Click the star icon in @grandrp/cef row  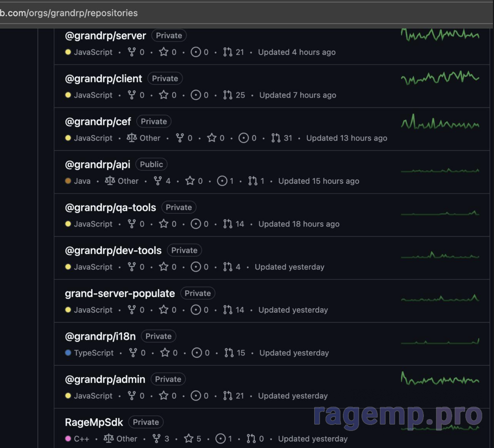[x=212, y=138]
